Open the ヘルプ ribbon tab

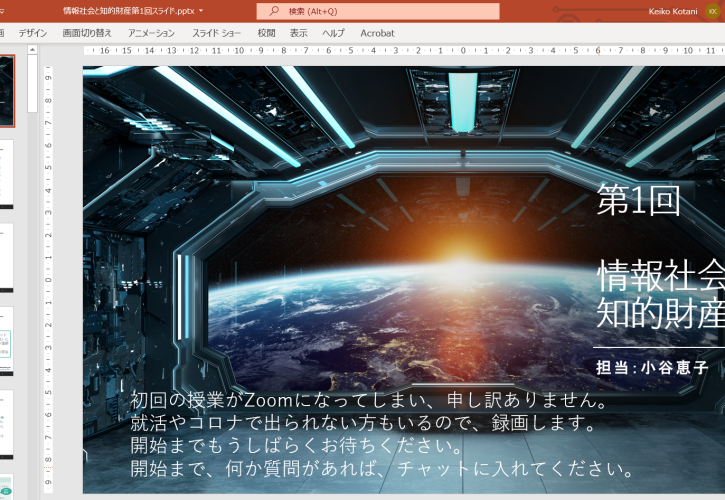(x=333, y=33)
